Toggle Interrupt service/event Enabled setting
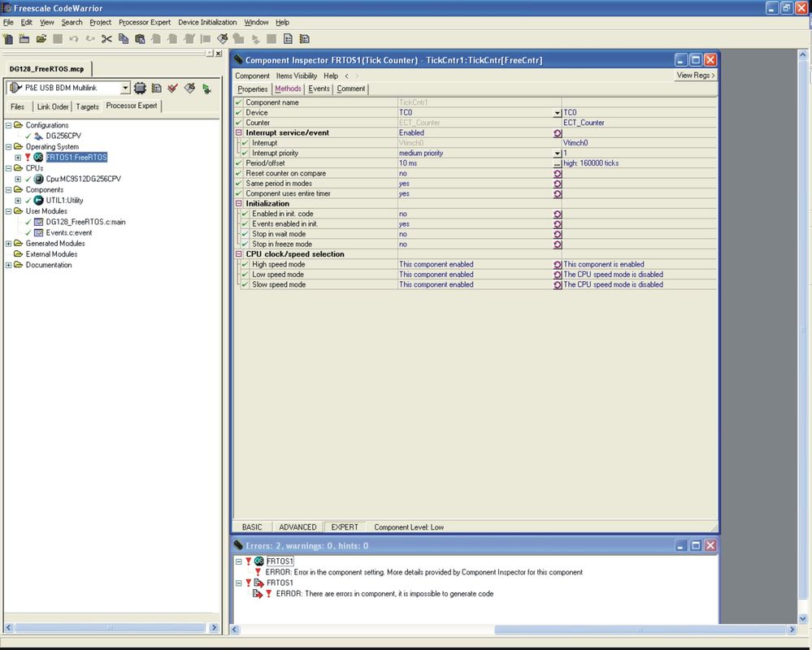The width and height of the screenshot is (812, 650). [x=558, y=133]
